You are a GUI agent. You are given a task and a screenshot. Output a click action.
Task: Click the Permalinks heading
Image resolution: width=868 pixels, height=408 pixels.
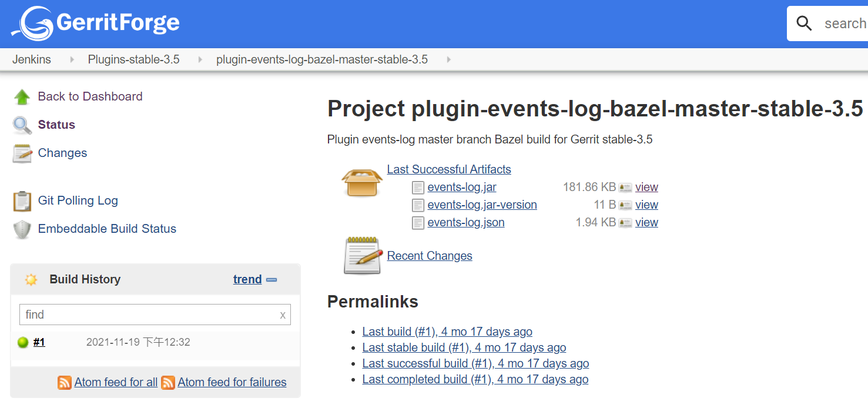pyautogui.click(x=373, y=302)
